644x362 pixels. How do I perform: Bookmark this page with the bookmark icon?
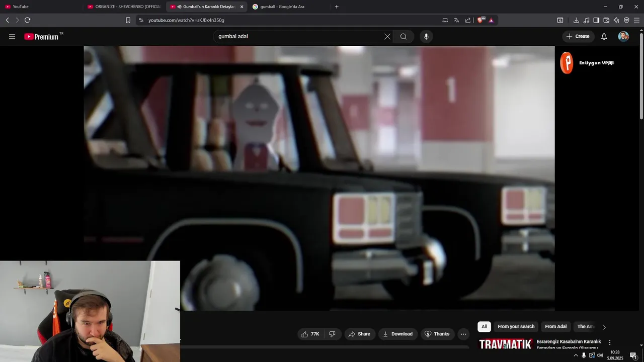coord(128,20)
